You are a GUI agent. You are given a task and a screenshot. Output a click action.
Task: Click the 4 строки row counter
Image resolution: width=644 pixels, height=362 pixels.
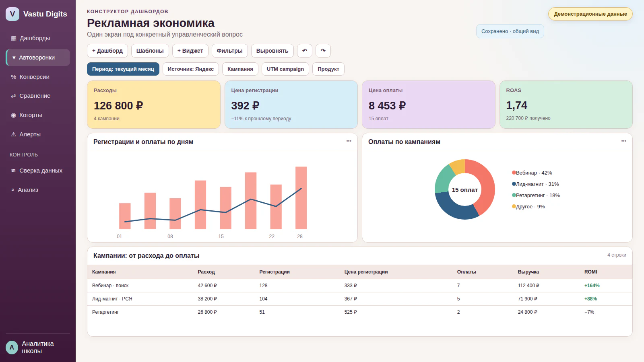pyautogui.click(x=617, y=255)
